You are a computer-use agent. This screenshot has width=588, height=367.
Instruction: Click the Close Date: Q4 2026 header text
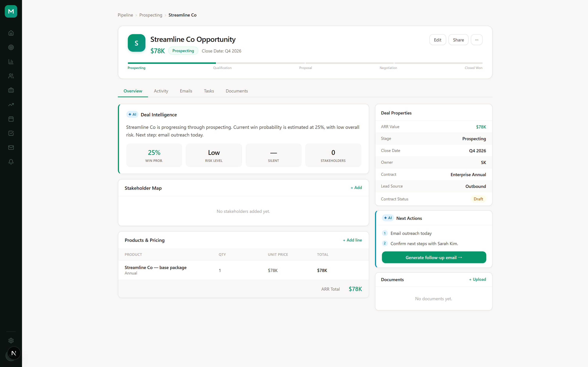(x=221, y=51)
